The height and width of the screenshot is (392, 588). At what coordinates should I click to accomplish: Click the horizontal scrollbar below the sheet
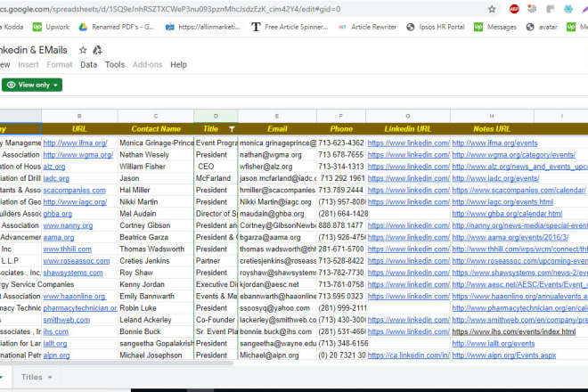click(116, 363)
